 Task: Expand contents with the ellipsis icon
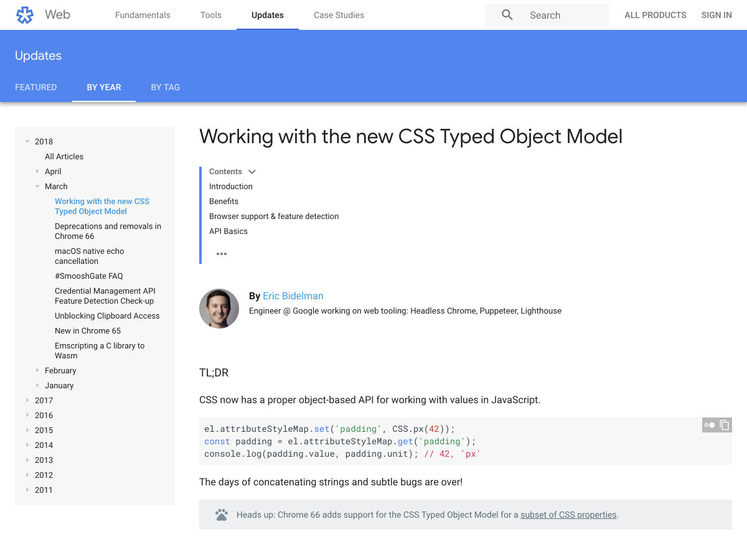[222, 254]
